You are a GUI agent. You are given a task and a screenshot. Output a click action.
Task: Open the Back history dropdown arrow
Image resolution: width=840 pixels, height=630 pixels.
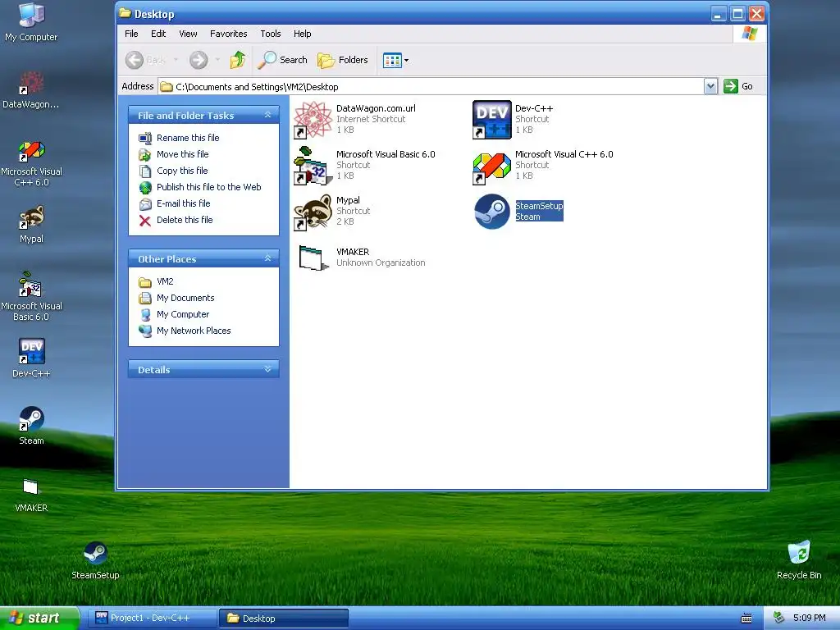point(176,60)
